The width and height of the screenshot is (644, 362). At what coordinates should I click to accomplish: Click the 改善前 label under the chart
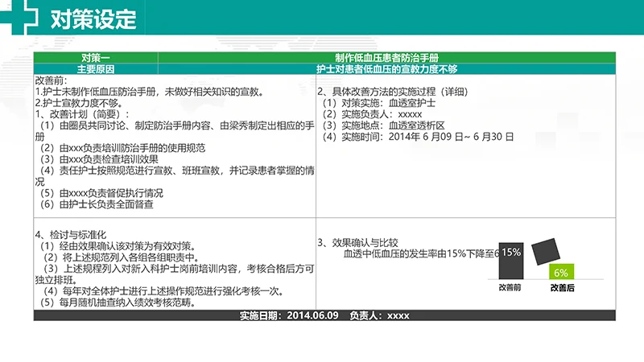point(510,287)
